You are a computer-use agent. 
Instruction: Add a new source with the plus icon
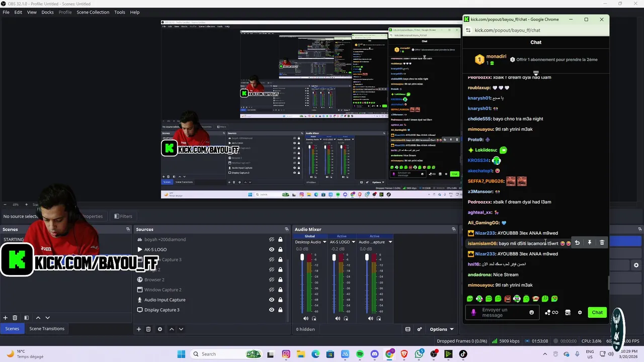click(x=139, y=329)
